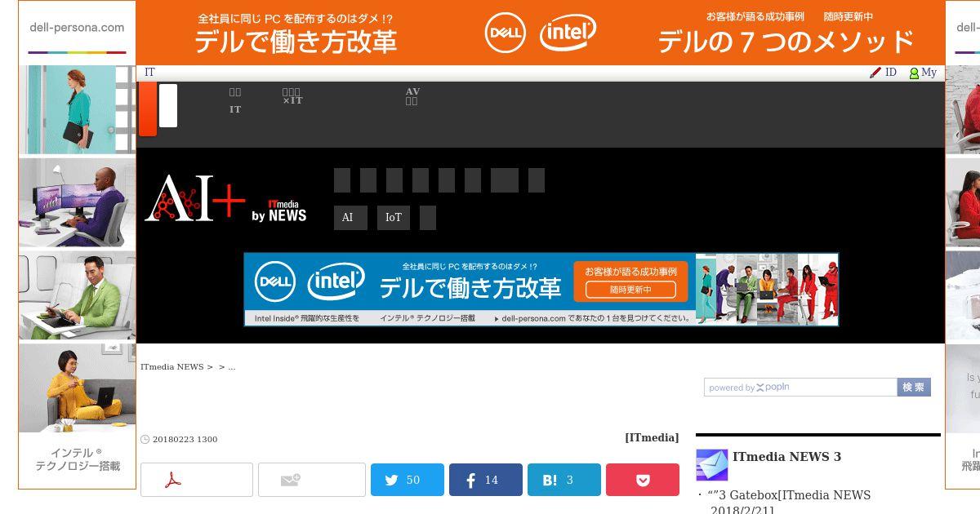Click the woman in yellow outfit image
Viewport: 980px width, 514px height.
pyautogui.click(x=77, y=388)
